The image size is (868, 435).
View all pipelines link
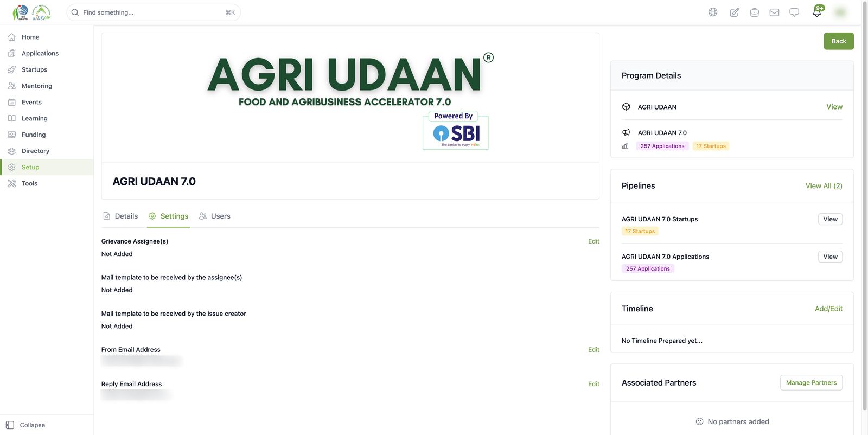coord(824,185)
